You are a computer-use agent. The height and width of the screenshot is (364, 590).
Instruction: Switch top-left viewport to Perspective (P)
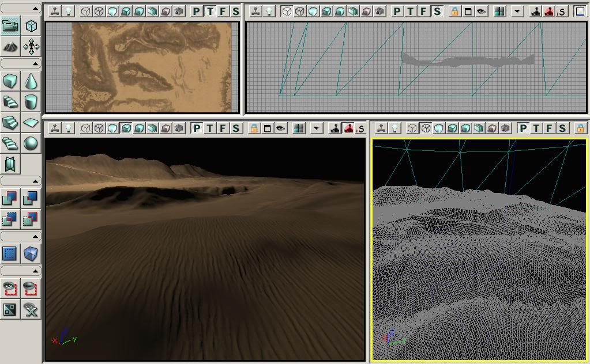coord(197,12)
